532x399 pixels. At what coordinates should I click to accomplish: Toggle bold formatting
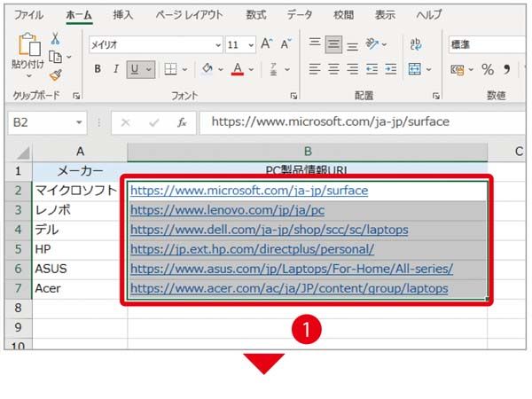[x=98, y=69]
